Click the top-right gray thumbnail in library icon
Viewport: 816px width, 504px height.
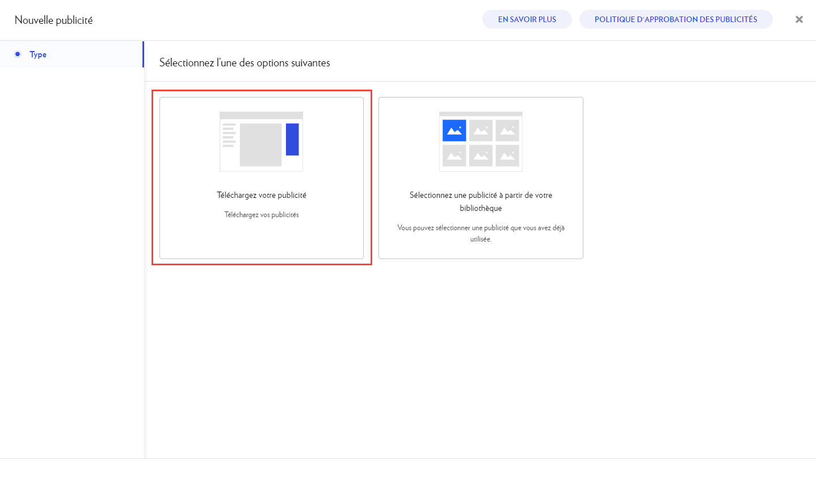(x=507, y=130)
